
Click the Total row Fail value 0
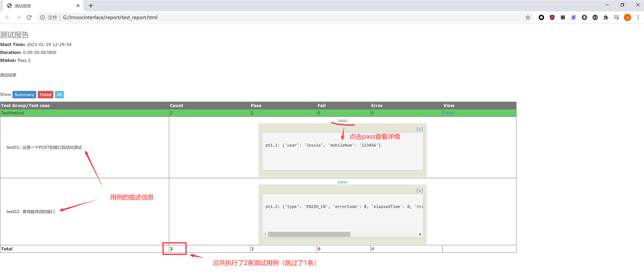[x=319, y=249]
